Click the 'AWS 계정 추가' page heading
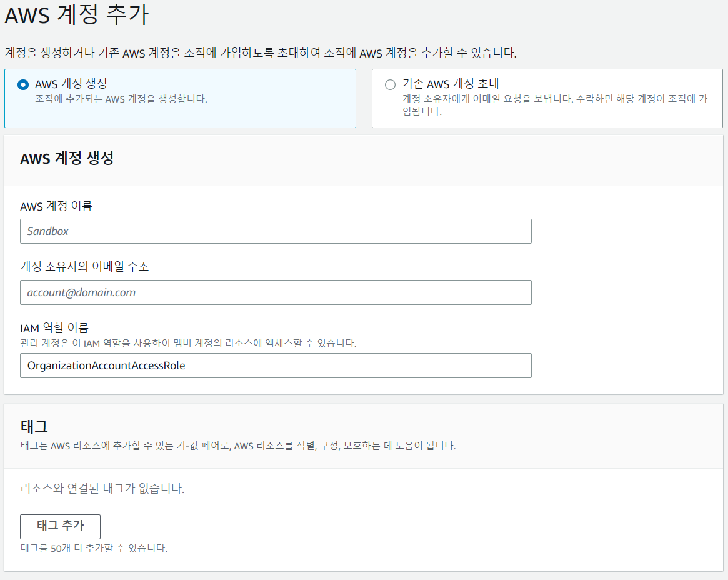728x580 pixels. [x=77, y=14]
